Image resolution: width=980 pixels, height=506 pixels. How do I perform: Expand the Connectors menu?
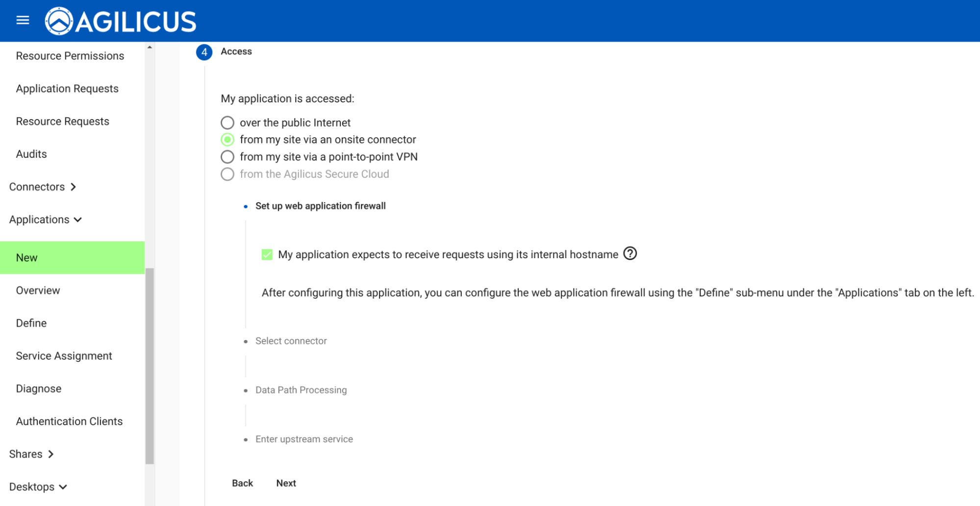coord(43,187)
